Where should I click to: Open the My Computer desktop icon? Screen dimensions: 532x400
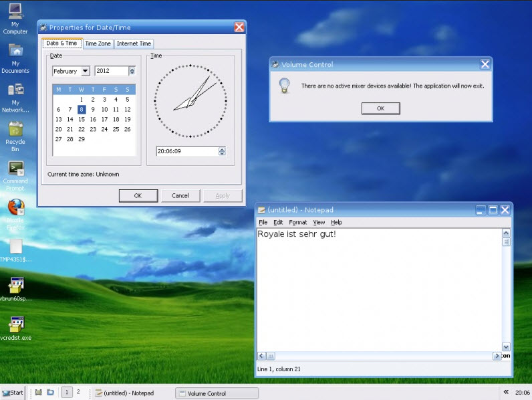(15, 18)
